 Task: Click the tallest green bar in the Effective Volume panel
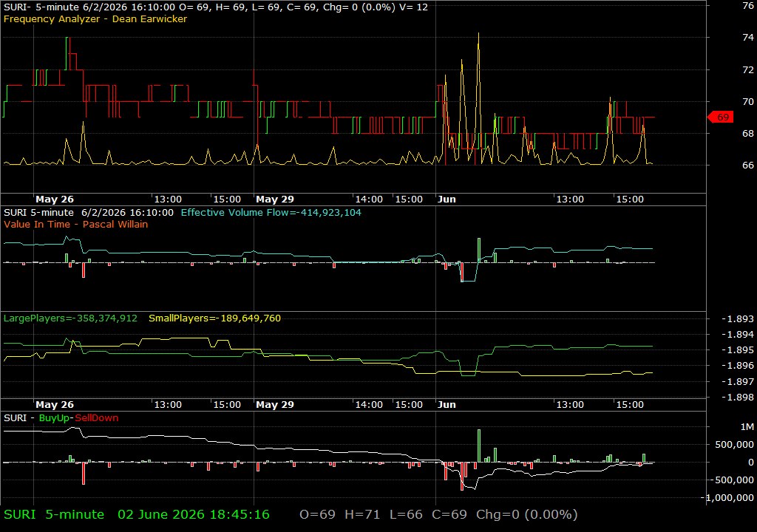(479, 250)
